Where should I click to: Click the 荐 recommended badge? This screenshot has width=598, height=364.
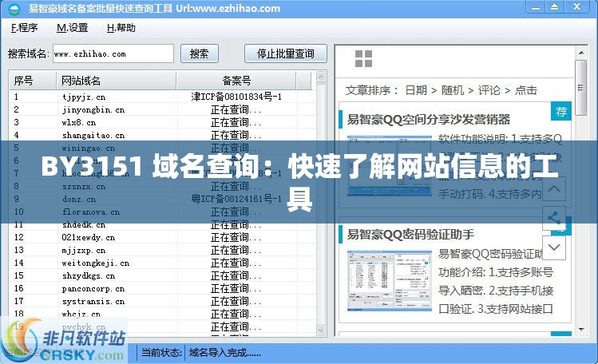(561, 111)
